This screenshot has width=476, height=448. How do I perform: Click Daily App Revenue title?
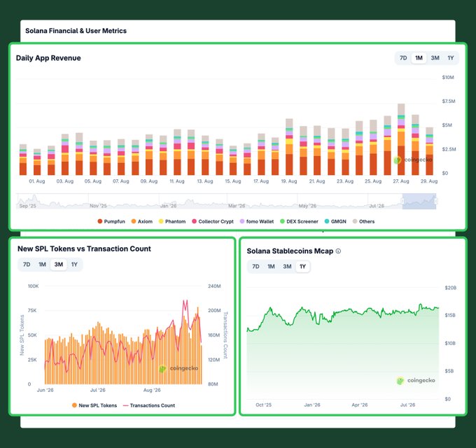tap(48, 58)
